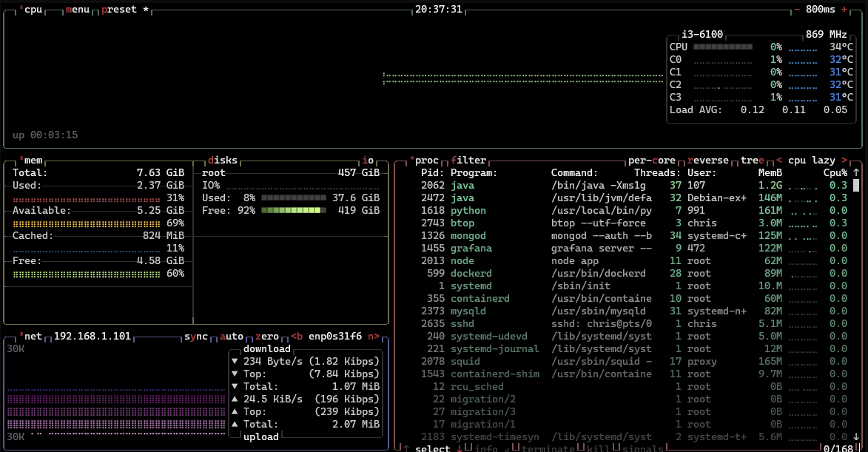Toggle network graph auto scaling
868x452 pixels.
(232, 337)
